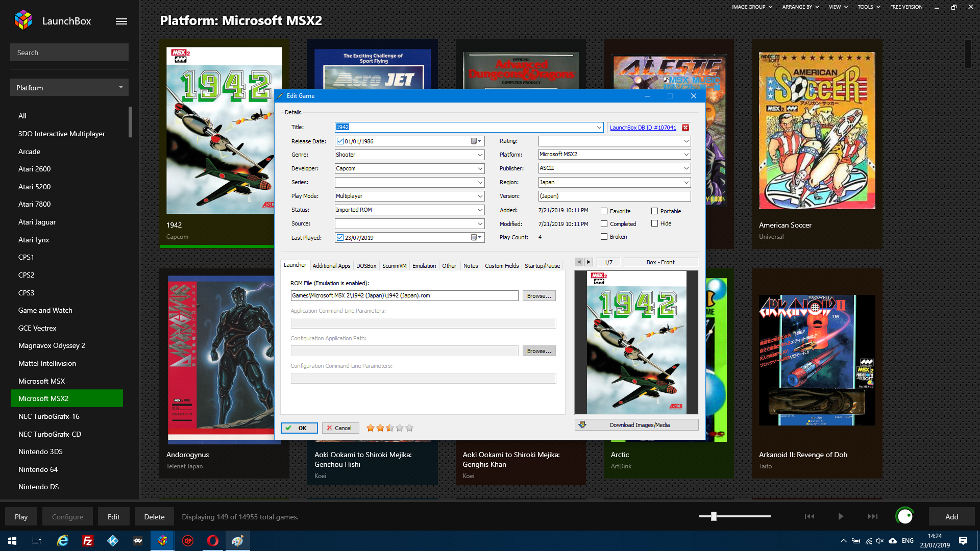Open the Custom Fields tab
The width and height of the screenshot is (980, 551).
[502, 266]
